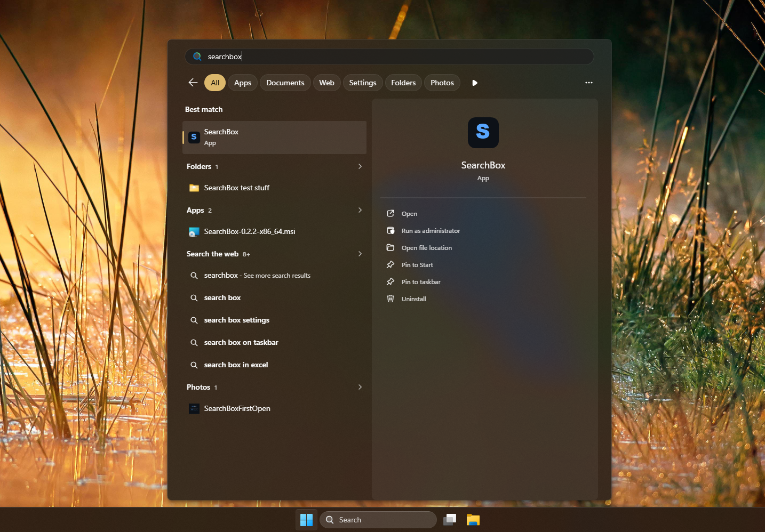The image size is (765, 532).
Task: Click the magnifier icon next to 'search box settings'
Action: [194, 320]
